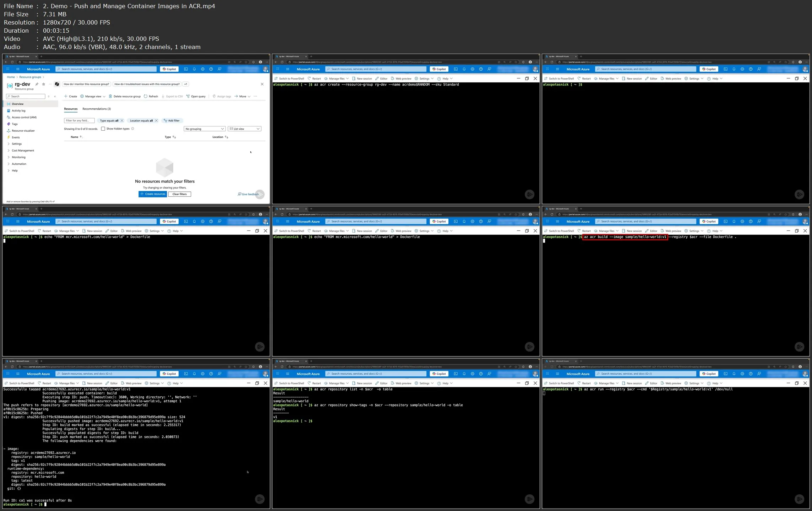812x511 pixels.
Task: Click Give feedback link
Action: tap(248, 194)
